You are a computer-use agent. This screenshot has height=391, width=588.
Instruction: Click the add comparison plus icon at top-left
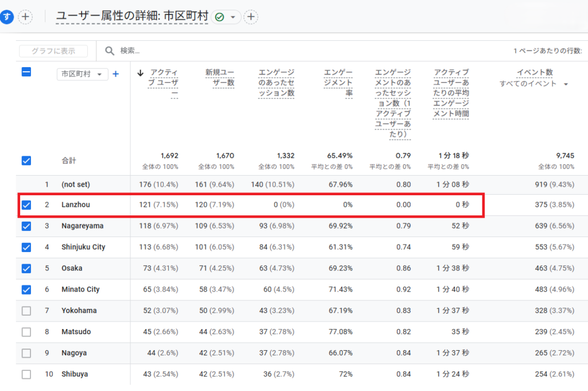(x=25, y=17)
